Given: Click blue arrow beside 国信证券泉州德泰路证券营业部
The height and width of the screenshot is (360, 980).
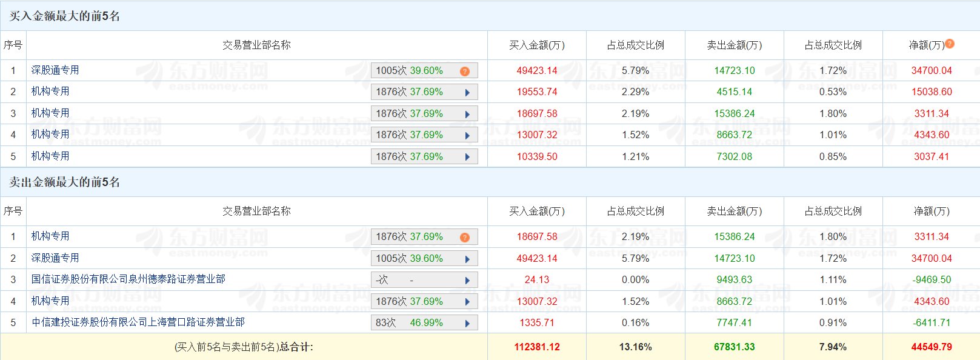Looking at the screenshot, I should [467, 281].
